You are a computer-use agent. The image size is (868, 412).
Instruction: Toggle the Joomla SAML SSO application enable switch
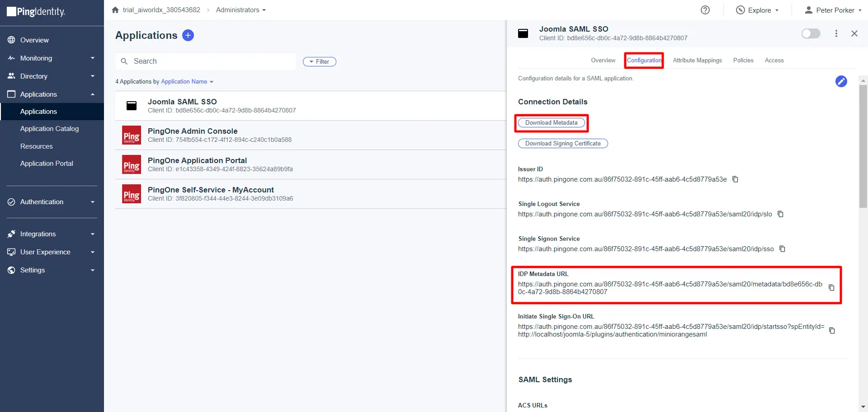[811, 33]
